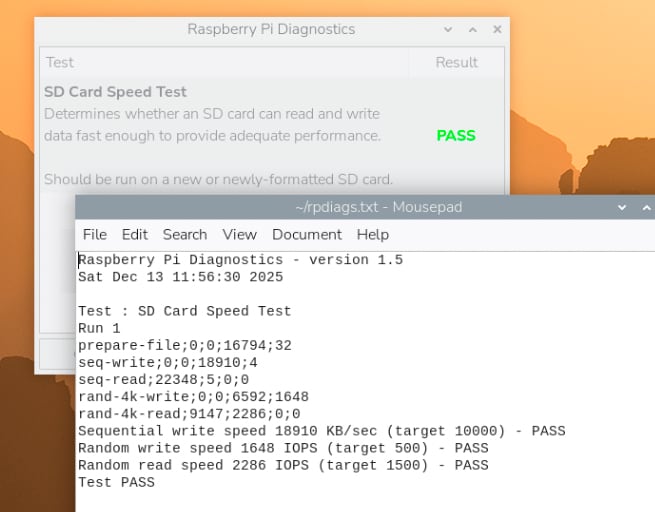The width and height of the screenshot is (655, 512).
Task: Click the Test column header
Action: [60, 62]
